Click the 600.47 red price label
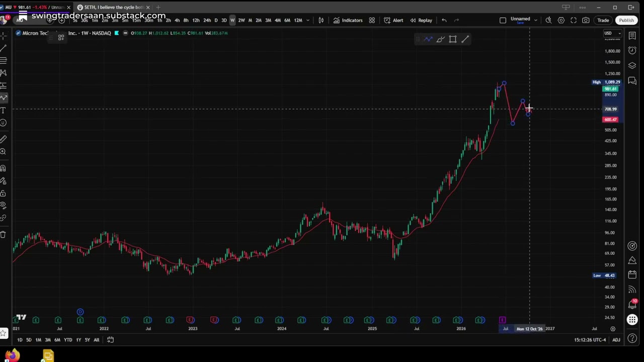This screenshot has width=644, height=362. click(x=610, y=120)
